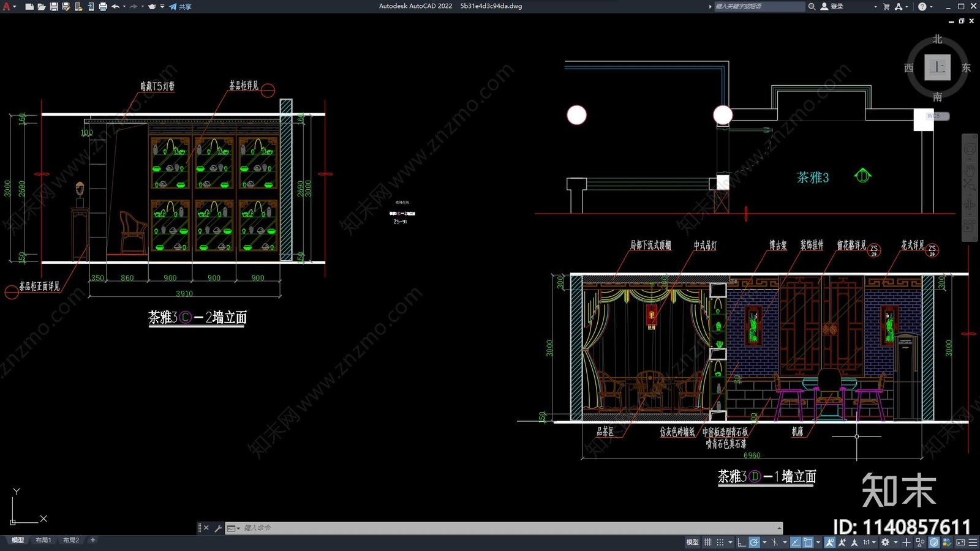Image resolution: width=980 pixels, height=551 pixels.
Task: Open the status bar customization hamburger menu
Action: [x=973, y=542]
